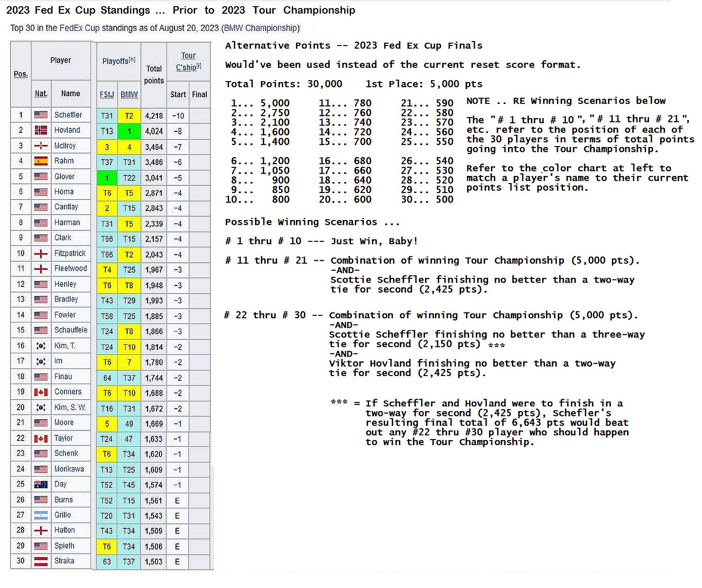702x588 pixels.
Task: Click the 'Total Points: 30,000' text
Action: tap(283, 84)
